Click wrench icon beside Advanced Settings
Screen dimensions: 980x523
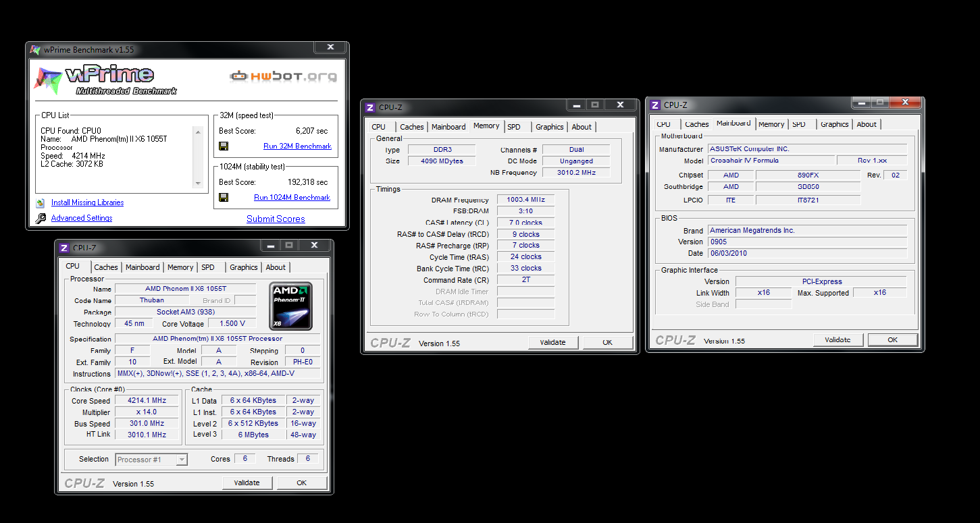pyautogui.click(x=41, y=218)
